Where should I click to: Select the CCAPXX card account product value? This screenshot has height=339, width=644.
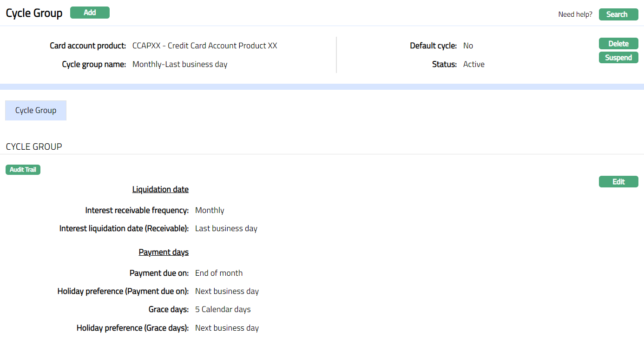(x=204, y=46)
